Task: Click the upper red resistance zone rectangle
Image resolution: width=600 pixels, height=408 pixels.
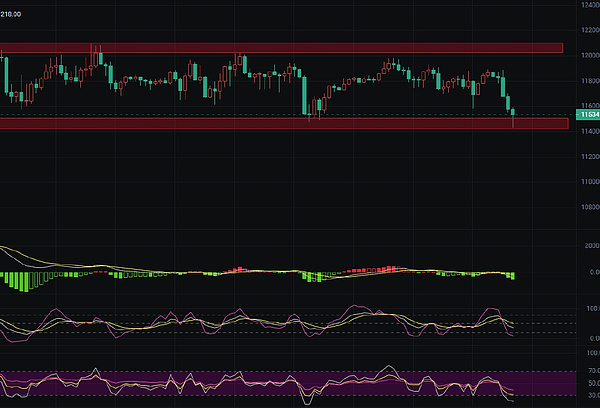Action: tap(280, 47)
